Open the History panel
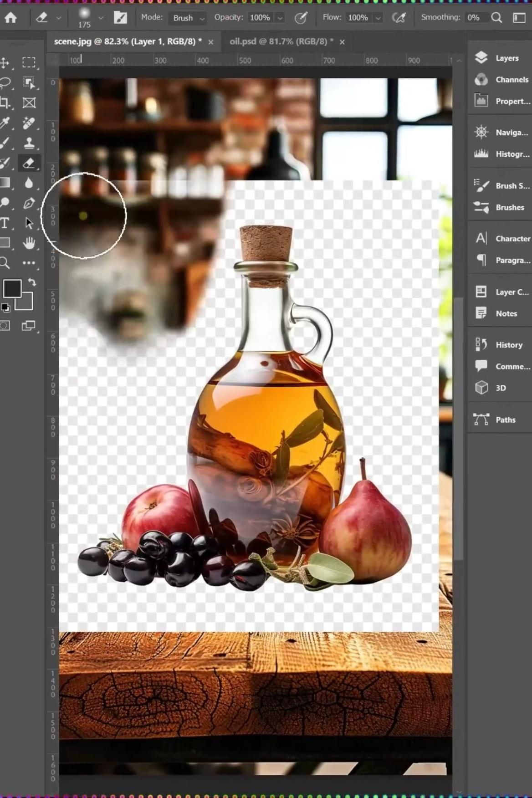 [500, 345]
